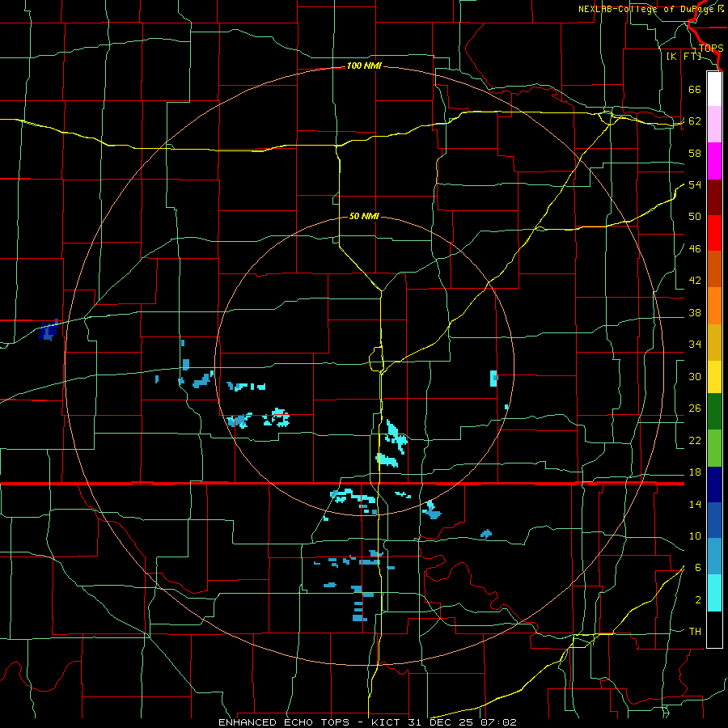728x728 pixels.
Task: Click the 50 NMI range ring label
Action: pyautogui.click(x=364, y=216)
